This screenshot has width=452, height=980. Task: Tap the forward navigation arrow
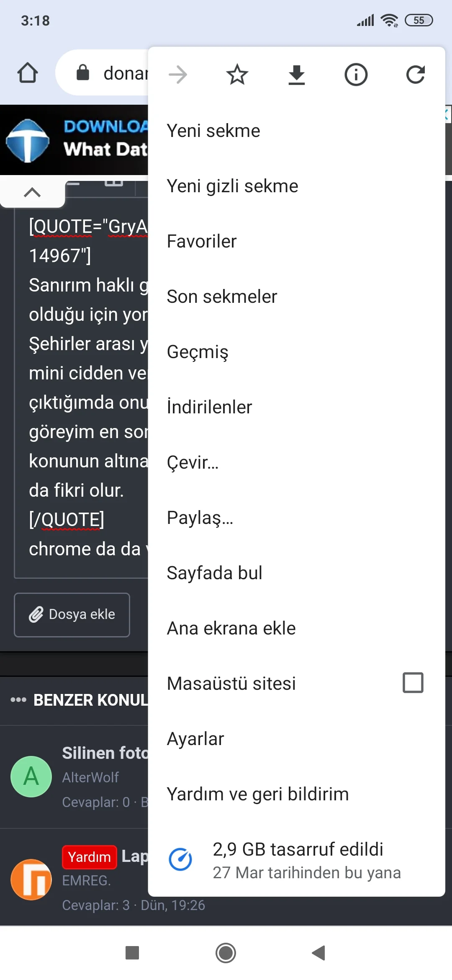tap(178, 75)
